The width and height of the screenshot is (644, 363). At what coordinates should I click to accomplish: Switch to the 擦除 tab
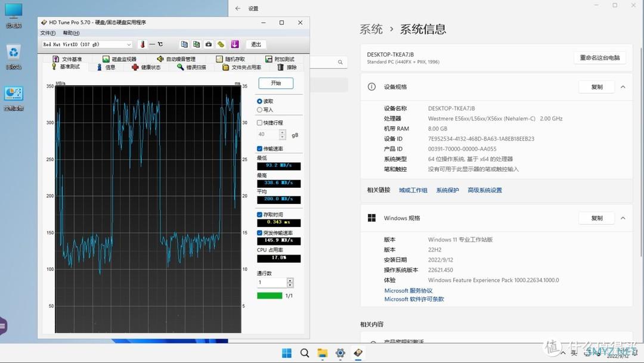click(x=287, y=67)
